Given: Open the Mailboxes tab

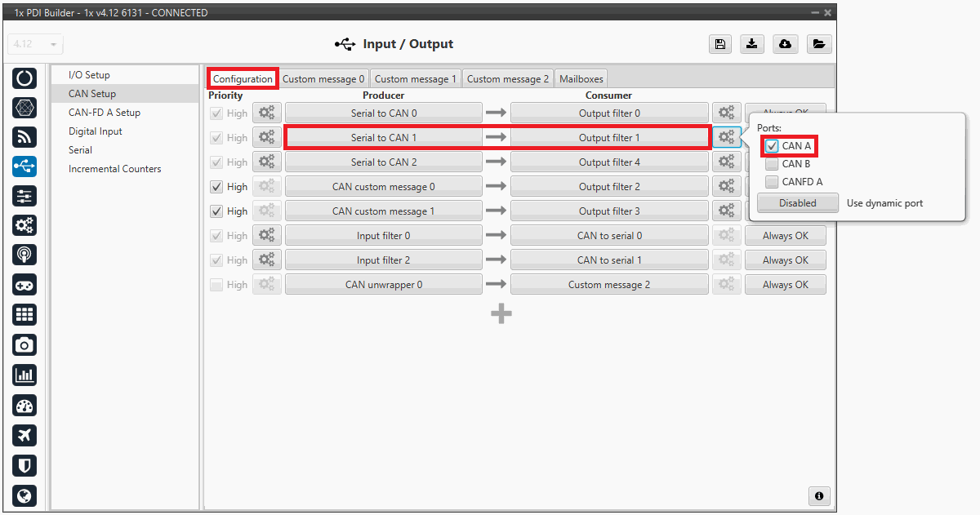Looking at the screenshot, I should (581, 79).
